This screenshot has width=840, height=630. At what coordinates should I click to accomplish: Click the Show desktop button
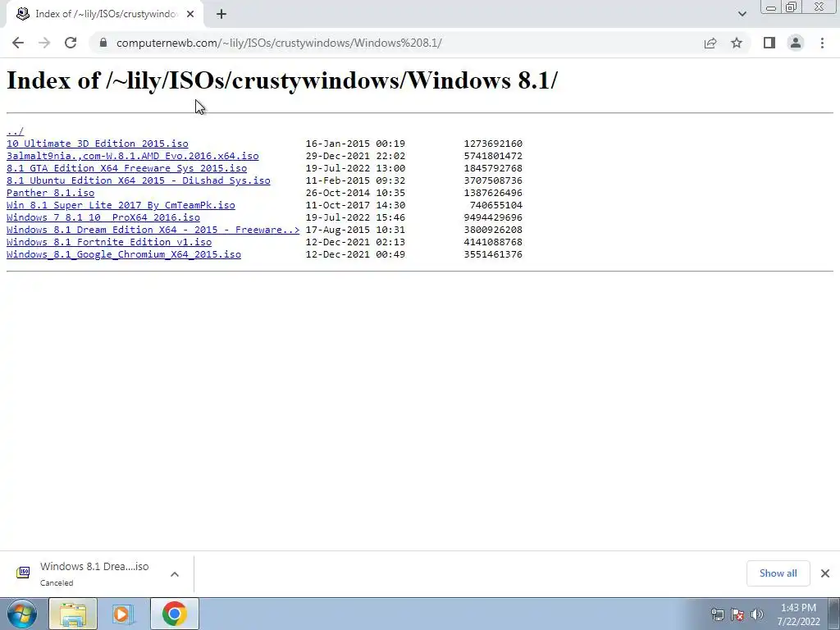point(835,614)
